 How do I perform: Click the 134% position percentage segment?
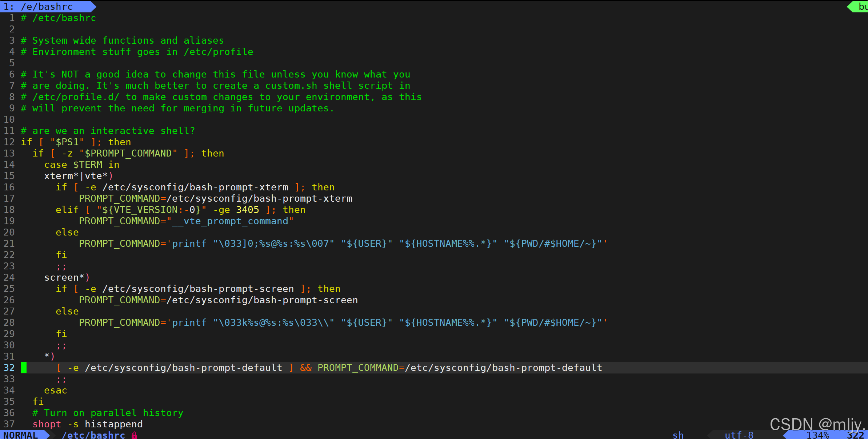(817, 435)
